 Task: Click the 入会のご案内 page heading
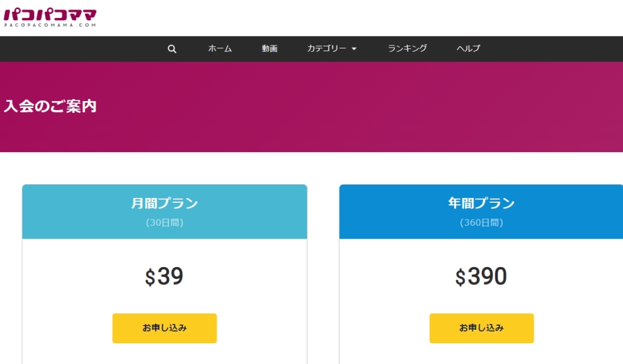[x=50, y=107]
